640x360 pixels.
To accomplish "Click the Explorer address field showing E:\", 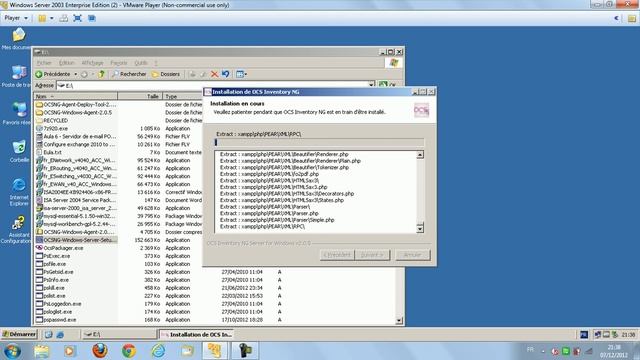I will [x=212, y=85].
